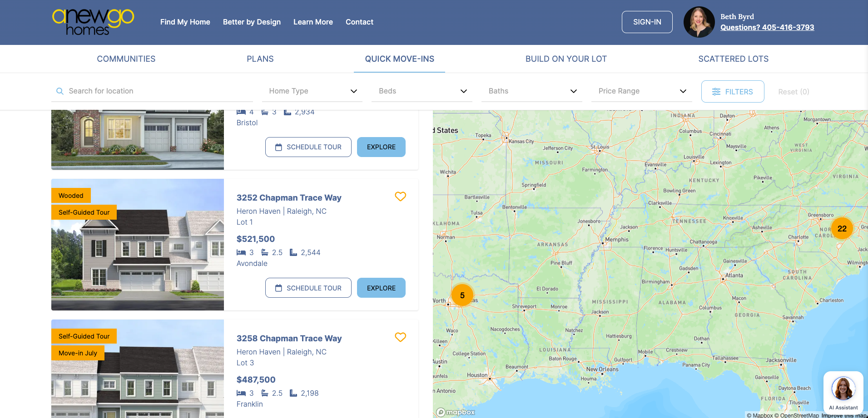Open the Filters panel
This screenshot has height=418, width=868.
[732, 92]
